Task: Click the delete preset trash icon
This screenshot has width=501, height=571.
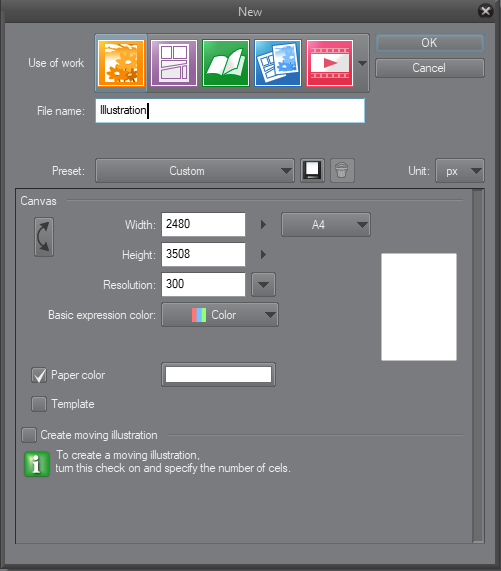Action: [342, 170]
